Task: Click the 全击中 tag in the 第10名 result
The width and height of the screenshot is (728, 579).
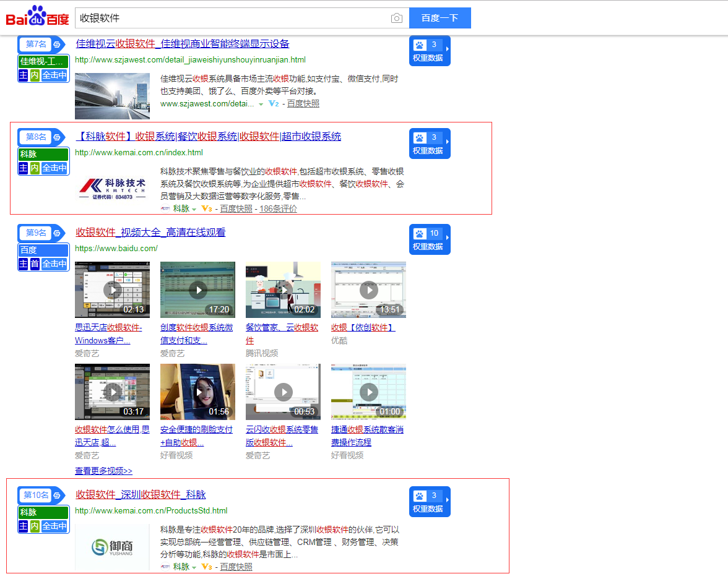Action: click(54, 526)
